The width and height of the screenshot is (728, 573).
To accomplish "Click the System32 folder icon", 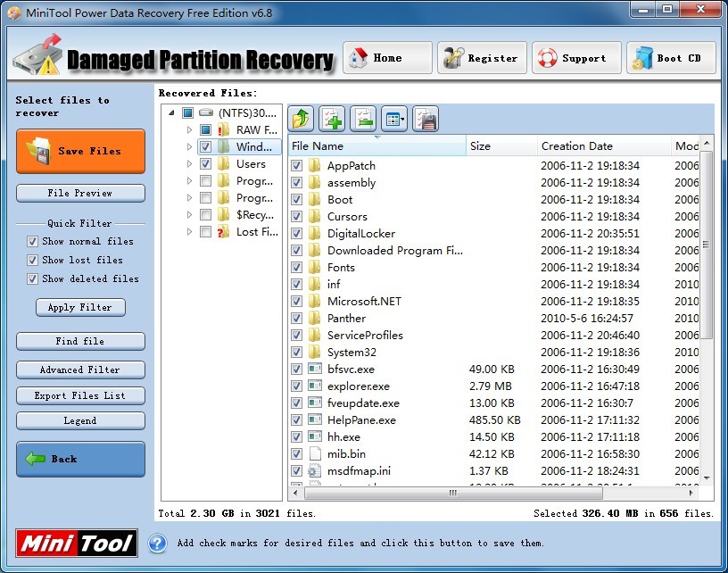I will (315, 352).
